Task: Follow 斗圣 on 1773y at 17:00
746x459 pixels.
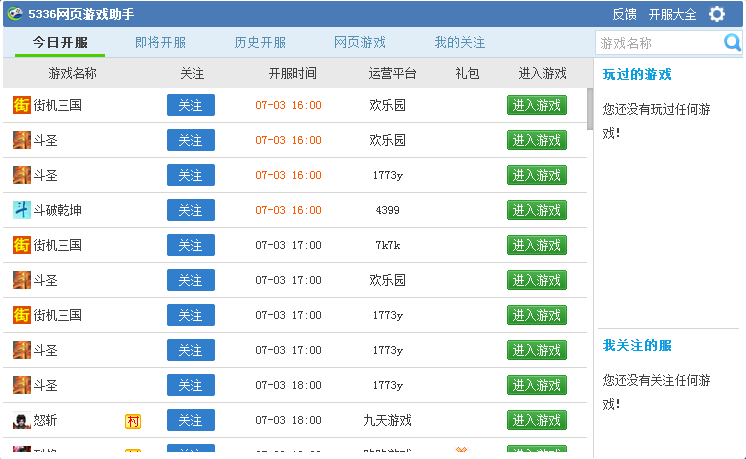Action: (191, 350)
